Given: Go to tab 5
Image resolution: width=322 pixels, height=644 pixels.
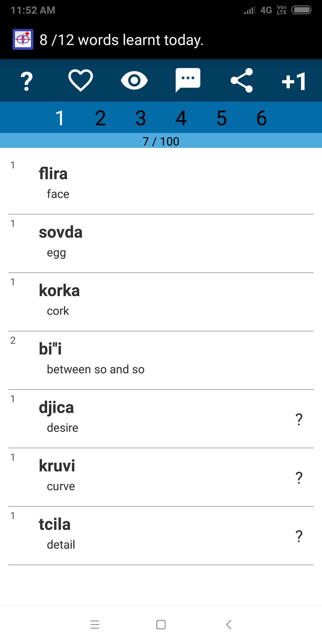Looking at the screenshot, I should tap(222, 118).
